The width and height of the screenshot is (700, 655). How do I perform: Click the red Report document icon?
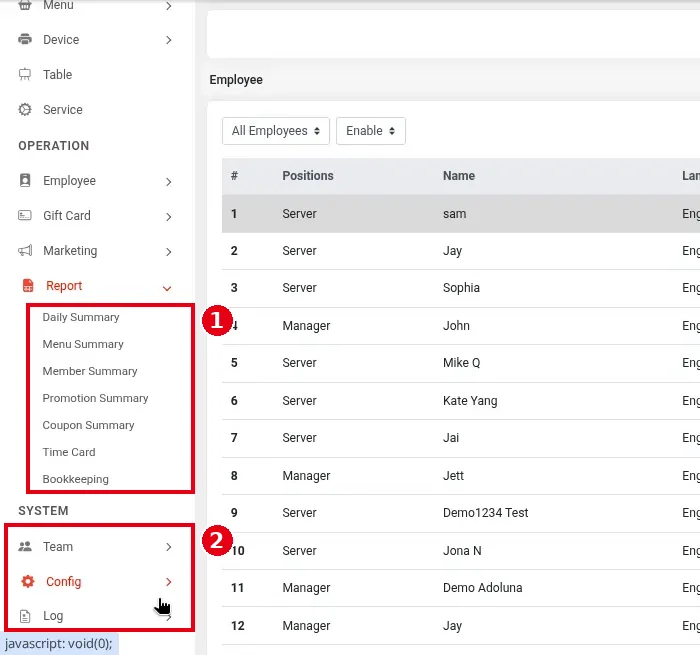coord(28,285)
